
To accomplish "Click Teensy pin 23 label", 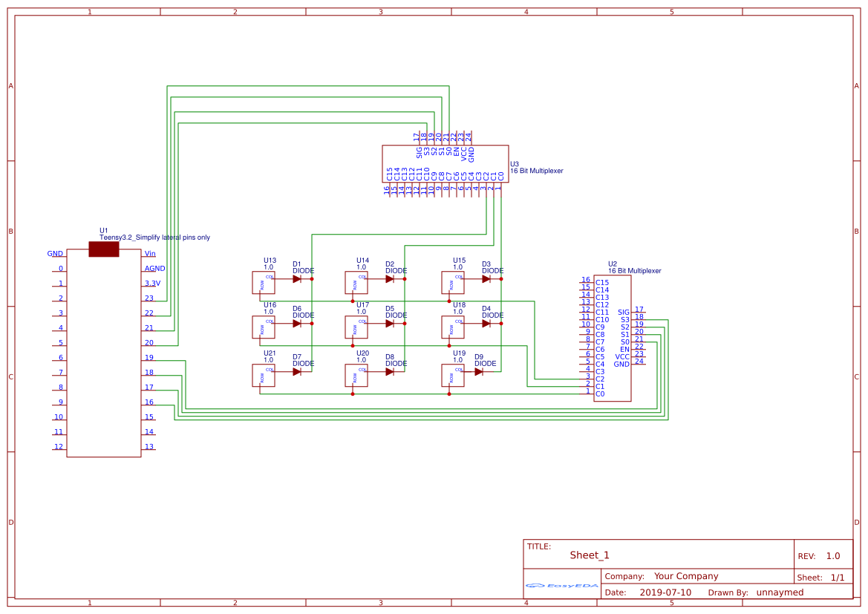I will (x=149, y=298).
